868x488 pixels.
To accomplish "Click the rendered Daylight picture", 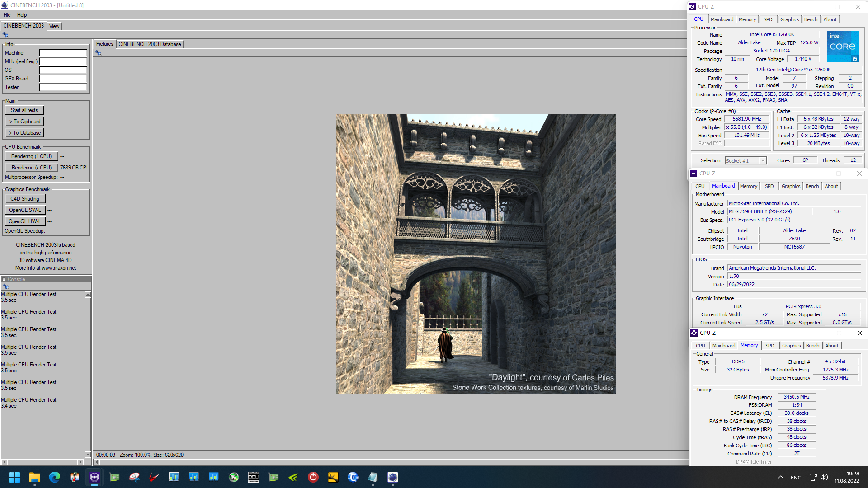I will [x=476, y=254].
